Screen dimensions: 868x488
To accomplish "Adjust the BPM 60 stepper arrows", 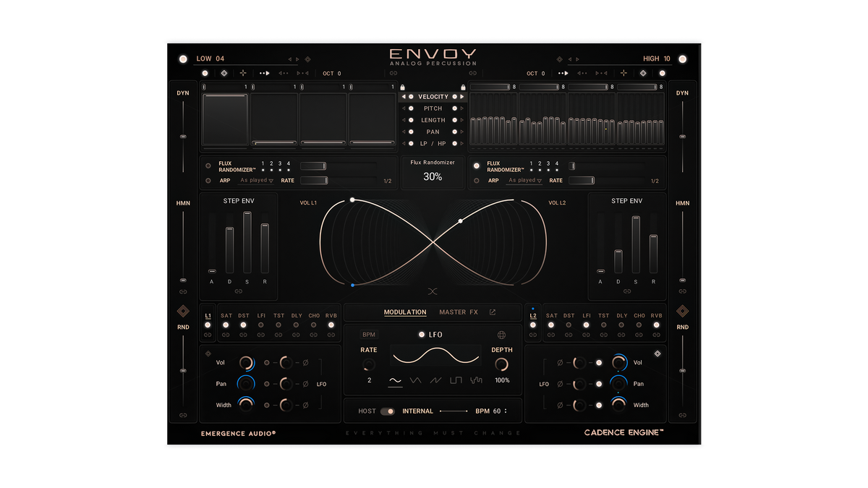I will coord(506,411).
